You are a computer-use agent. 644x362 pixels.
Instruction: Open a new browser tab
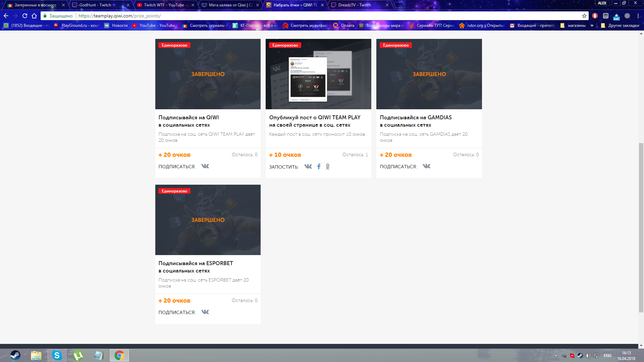tap(399, 5)
